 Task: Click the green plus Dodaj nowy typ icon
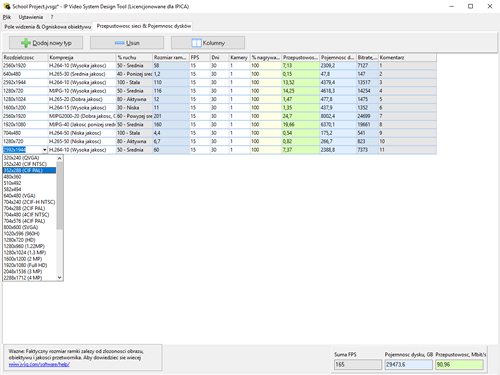coord(26,43)
